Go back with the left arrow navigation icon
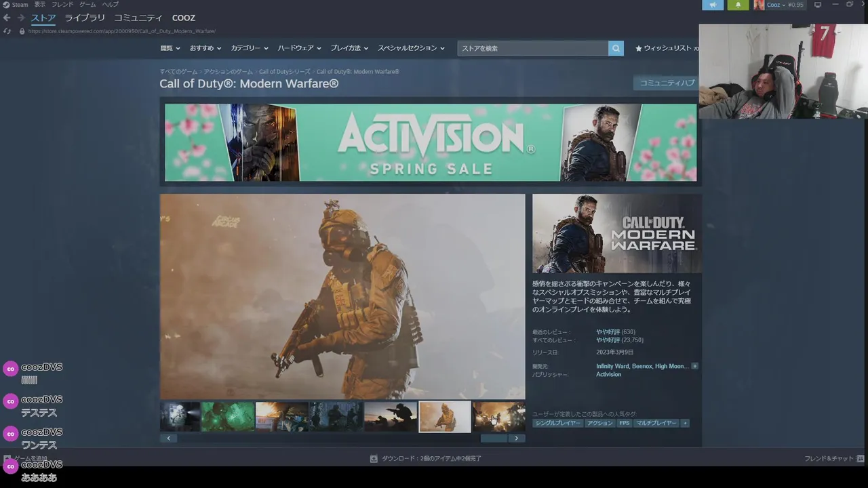The image size is (868, 488). pyautogui.click(x=7, y=18)
